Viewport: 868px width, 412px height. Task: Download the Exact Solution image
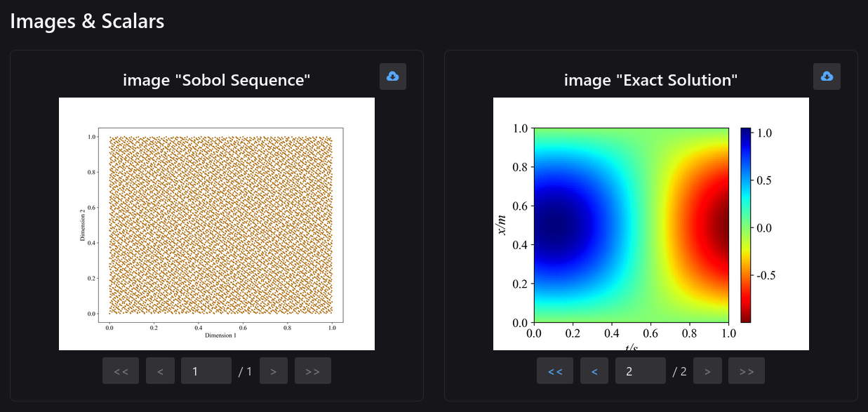tap(827, 77)
